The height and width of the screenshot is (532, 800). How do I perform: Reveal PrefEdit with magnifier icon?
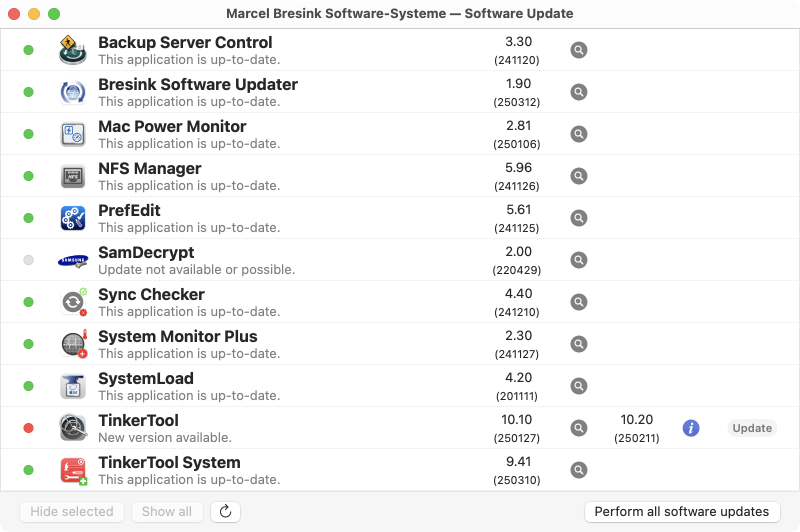coord(579,218)
